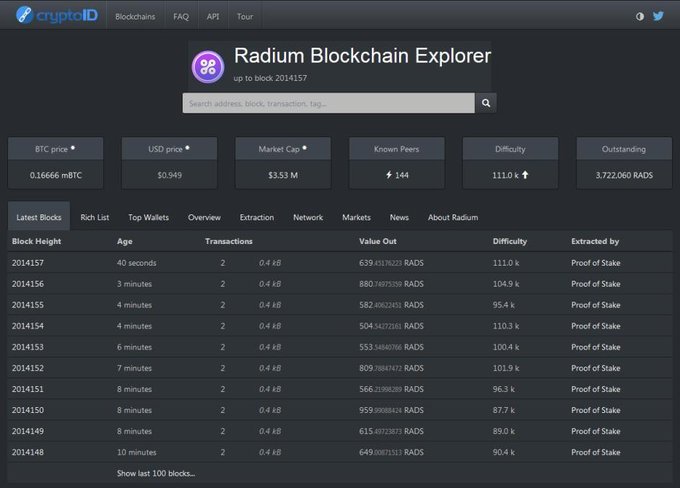Click the Extracted by column header
The height and width of the screenshot is (488, 680).
[595, 242]
